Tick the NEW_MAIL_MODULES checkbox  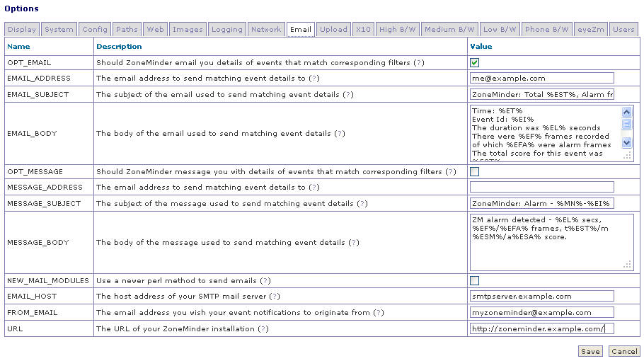(474, 280)
